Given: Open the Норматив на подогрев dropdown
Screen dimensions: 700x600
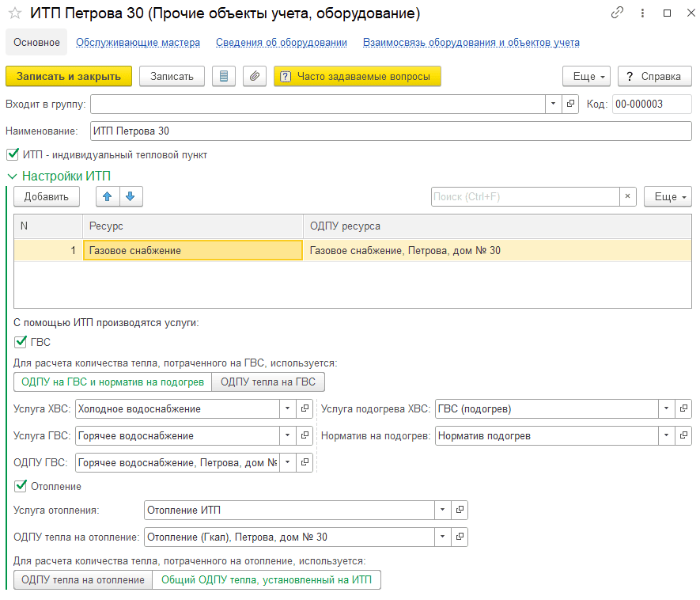Looking at the screenshot, I should pyautogui.click(x=667, y=435).
